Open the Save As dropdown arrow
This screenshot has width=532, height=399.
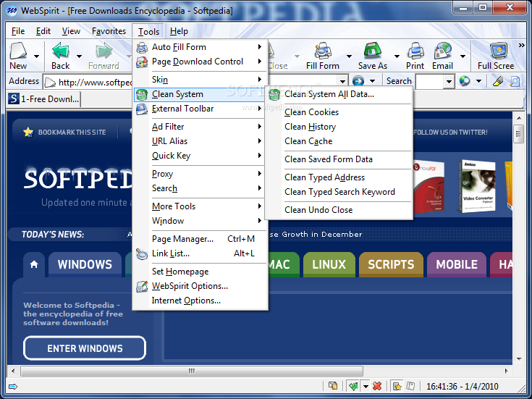(397, 56)
